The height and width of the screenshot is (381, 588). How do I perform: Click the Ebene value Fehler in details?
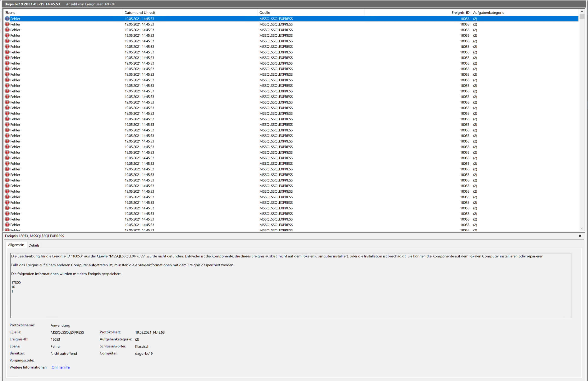(x=56, y=346)
